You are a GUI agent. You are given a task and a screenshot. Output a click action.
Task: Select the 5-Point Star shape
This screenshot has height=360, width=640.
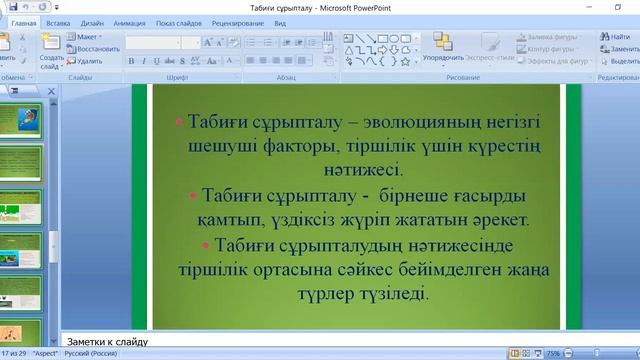point(405,62)
